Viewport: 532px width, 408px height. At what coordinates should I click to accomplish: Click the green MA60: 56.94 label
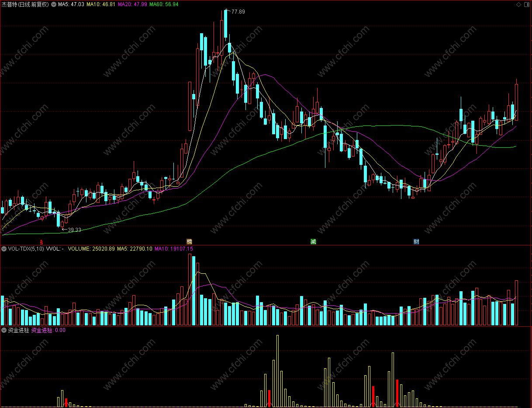point(164,4)
